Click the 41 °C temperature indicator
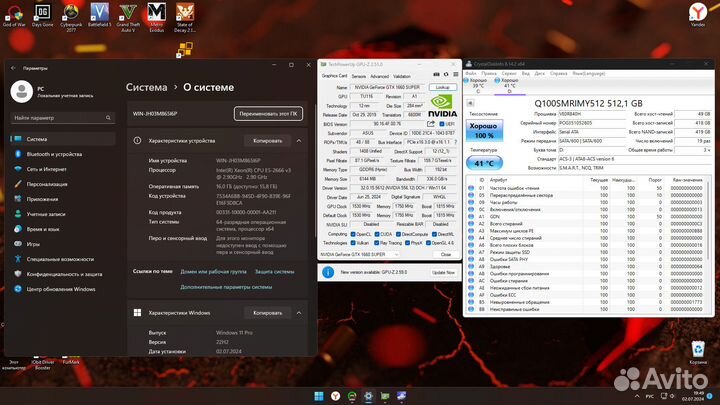This screenshot has height=405, width=720. 484,163
